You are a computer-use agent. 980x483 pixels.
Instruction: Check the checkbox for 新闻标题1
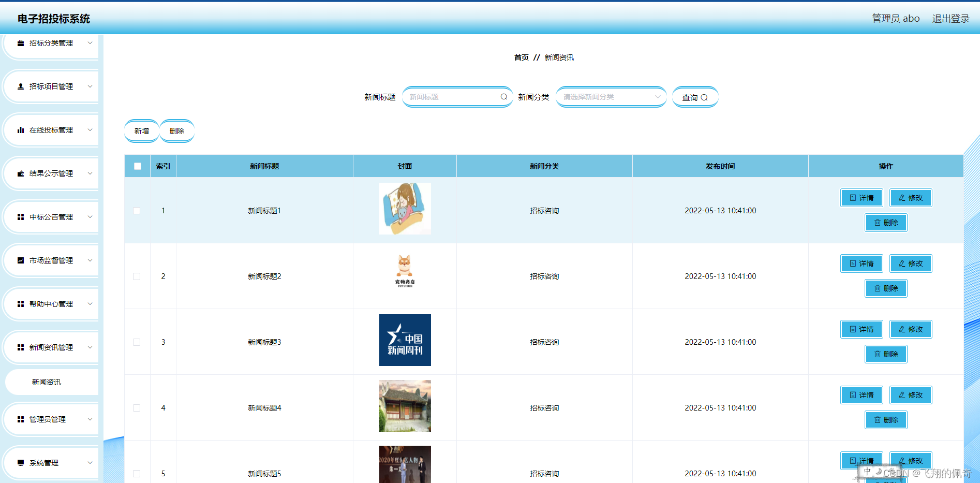137,211
